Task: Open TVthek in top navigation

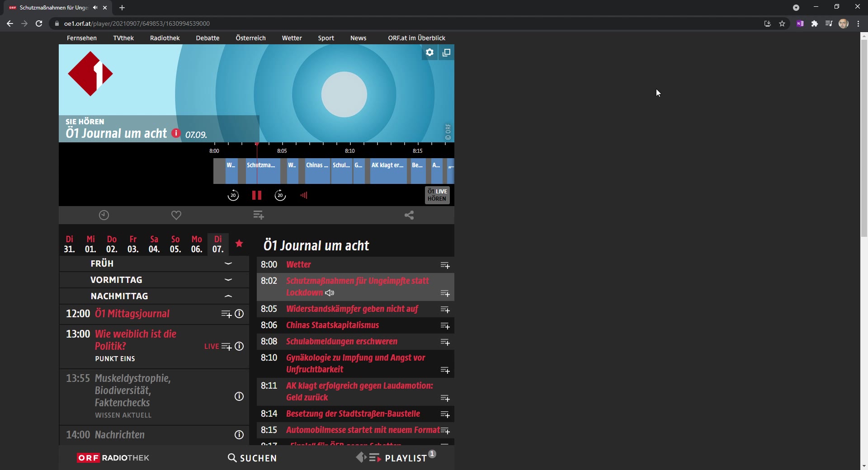Action: 123,38
